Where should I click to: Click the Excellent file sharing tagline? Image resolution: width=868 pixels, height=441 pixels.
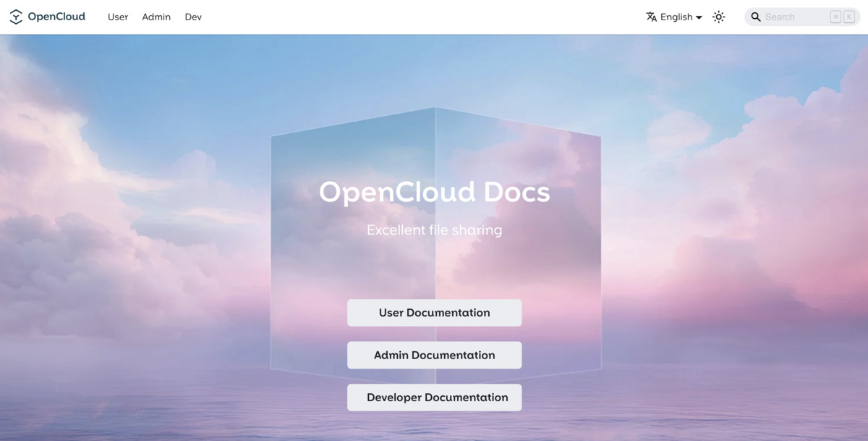tap(434, 230)
